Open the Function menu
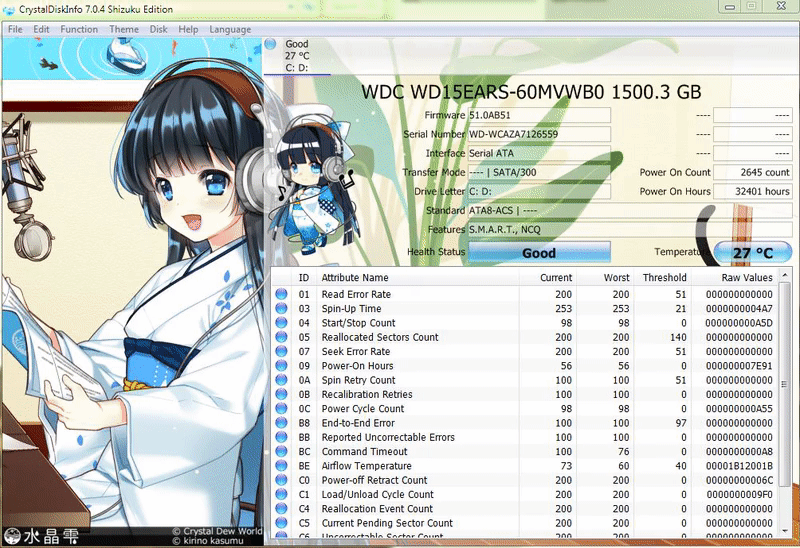 coord(79,29)
